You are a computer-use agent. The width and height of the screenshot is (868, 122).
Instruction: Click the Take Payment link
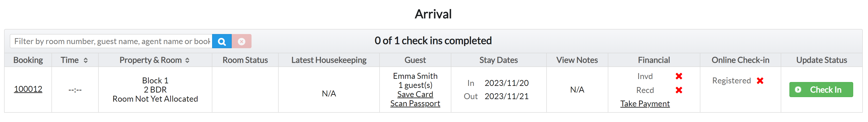pyautogui.click(x=645, y=104)
